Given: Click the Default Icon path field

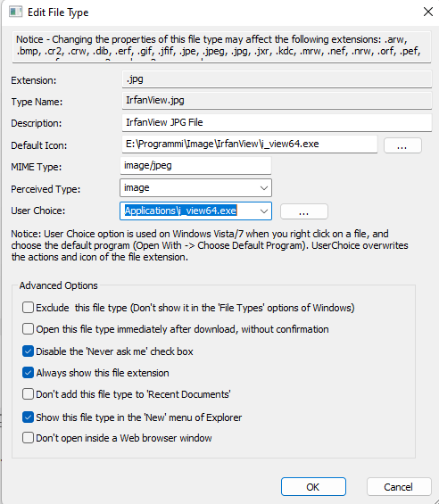Looking at the screenshot, I should pos(250,144).
